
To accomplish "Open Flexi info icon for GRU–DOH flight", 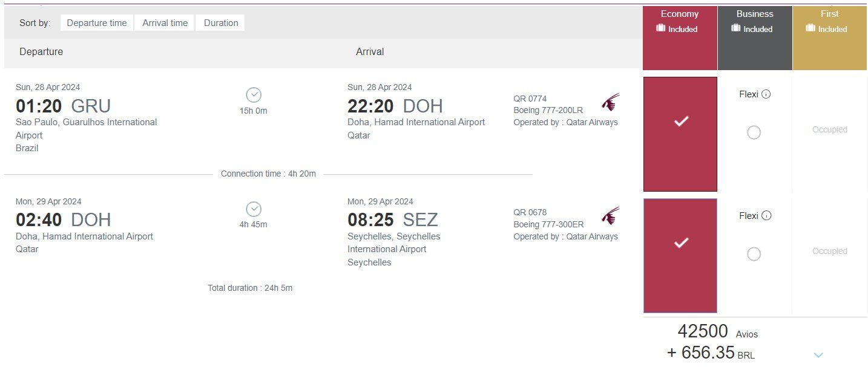I will [x=766, y=94].
